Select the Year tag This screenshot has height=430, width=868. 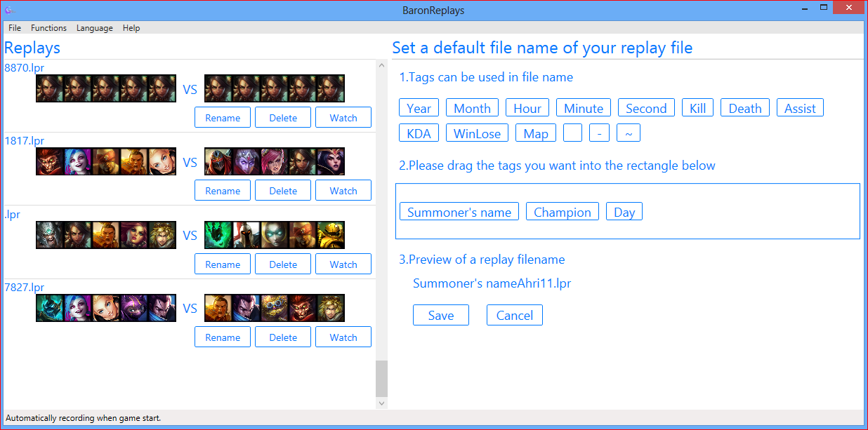[419, 108]
